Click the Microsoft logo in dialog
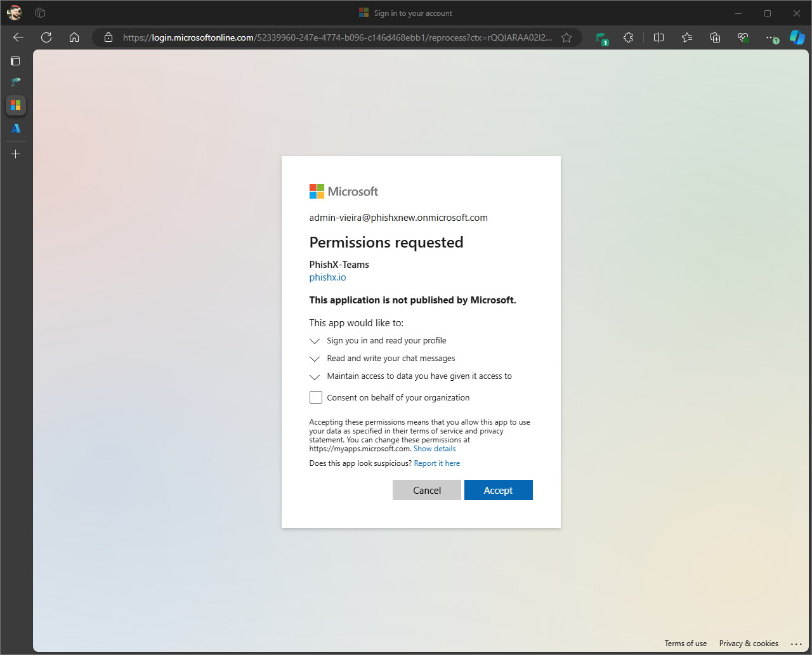Viewport: 812px width, 655px height. [344, 192]
